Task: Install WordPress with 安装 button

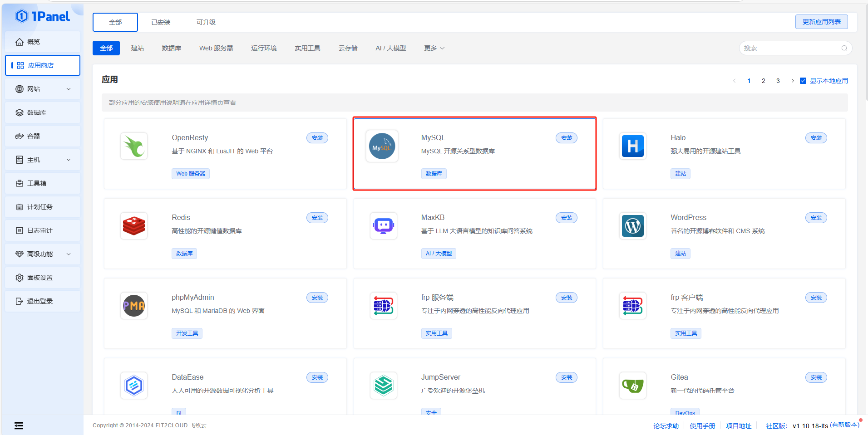Action: click(x=816, y=218)
